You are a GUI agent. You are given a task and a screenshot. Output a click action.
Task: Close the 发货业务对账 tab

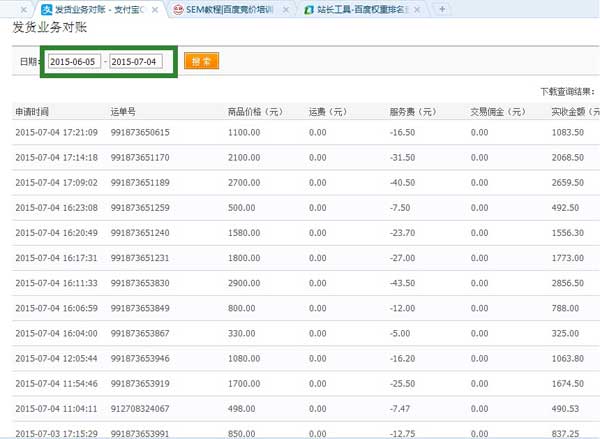click(156, 9)
